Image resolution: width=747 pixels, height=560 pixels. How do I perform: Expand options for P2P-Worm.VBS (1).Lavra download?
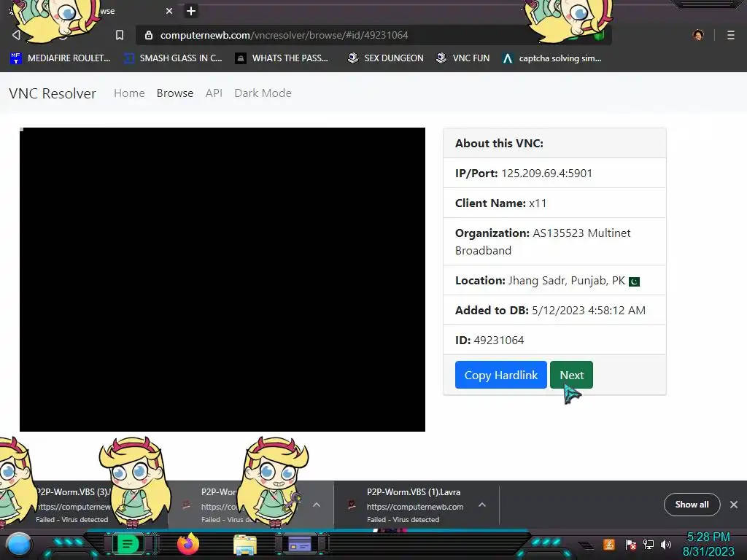(482, 505)
